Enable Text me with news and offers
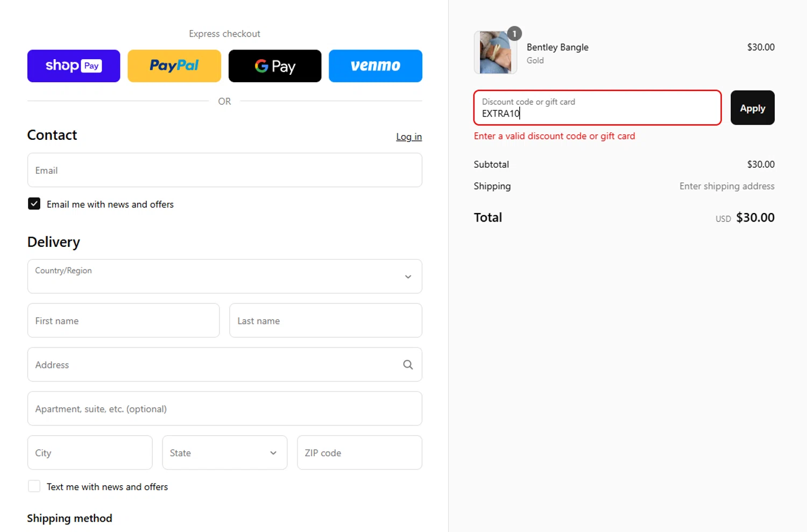807x532 pixels. (x=34, y=486)
